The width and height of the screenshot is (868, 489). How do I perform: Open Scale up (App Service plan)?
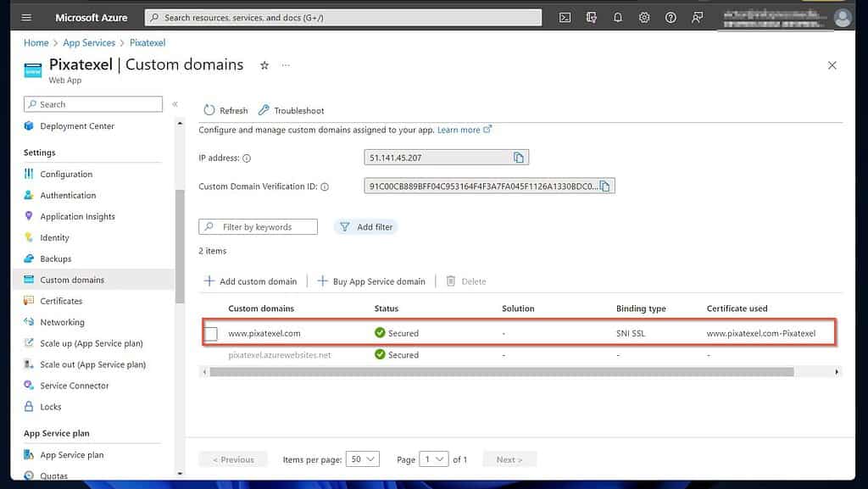(x=93, y=343)
